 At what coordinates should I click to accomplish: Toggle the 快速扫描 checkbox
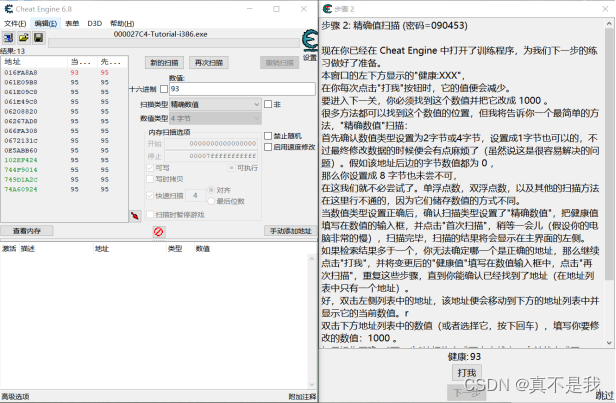coord(150,195)
